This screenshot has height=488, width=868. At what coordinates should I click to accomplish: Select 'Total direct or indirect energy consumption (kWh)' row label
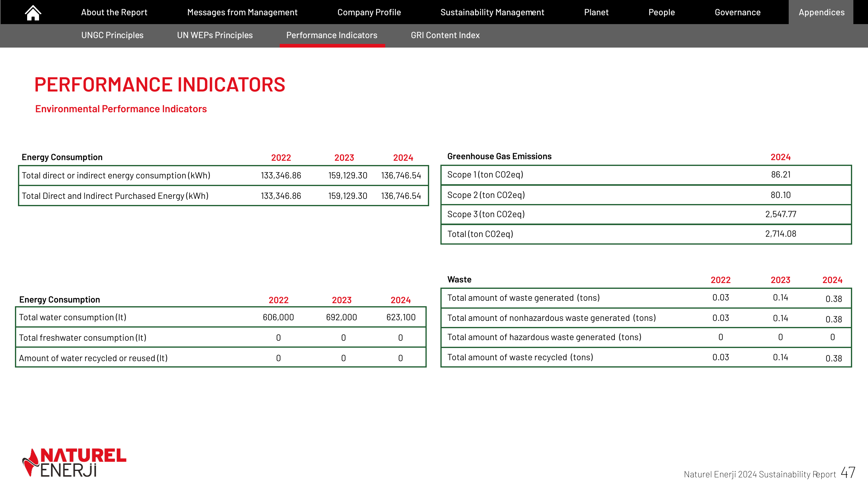click(x=116, y=176)
